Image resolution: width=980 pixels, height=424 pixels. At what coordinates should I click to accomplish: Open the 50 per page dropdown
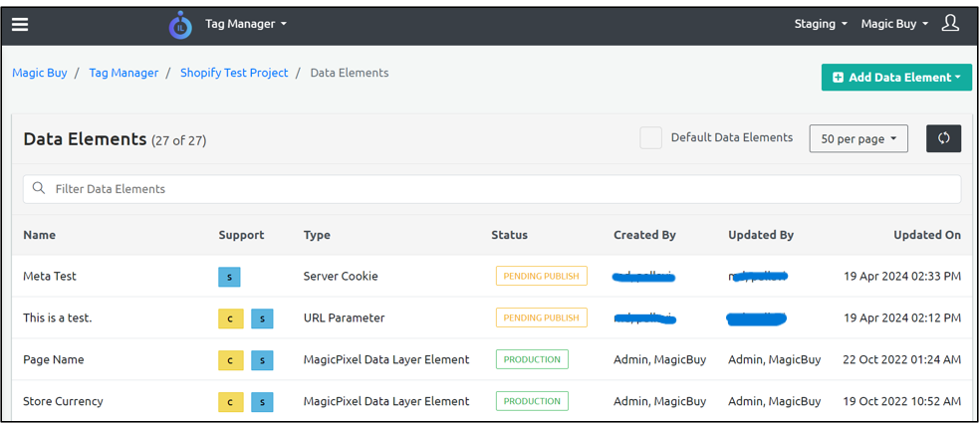point(857,139)
